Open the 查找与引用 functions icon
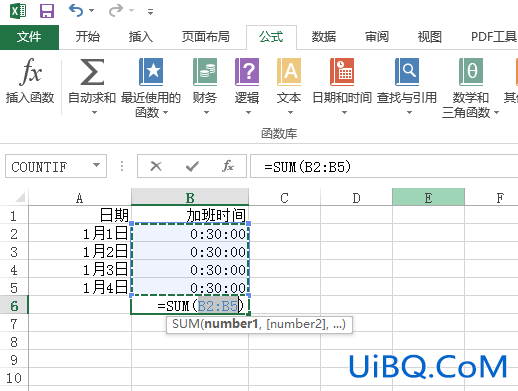This screenshot has width=518, height=391. tap(407, 72)
